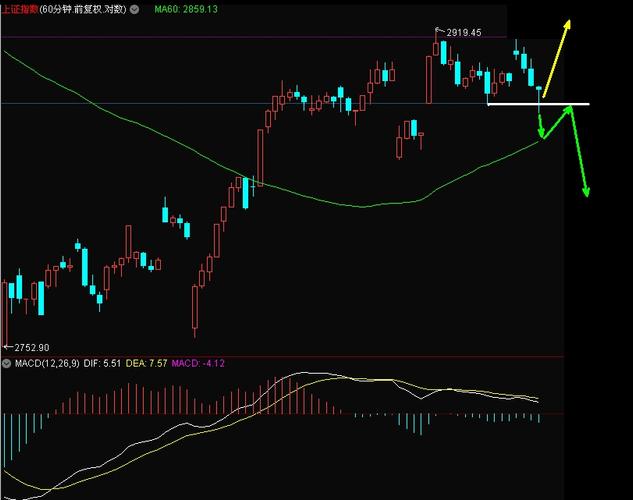
Task: Open the MACD indicator settings dropdown icon
Action: (6, 364)
